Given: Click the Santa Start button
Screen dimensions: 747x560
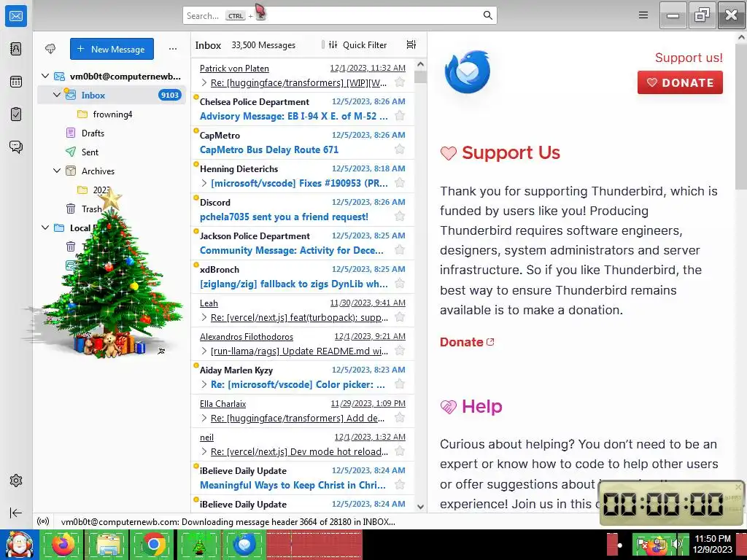Looking at the screenshot, I should point(19,544).
